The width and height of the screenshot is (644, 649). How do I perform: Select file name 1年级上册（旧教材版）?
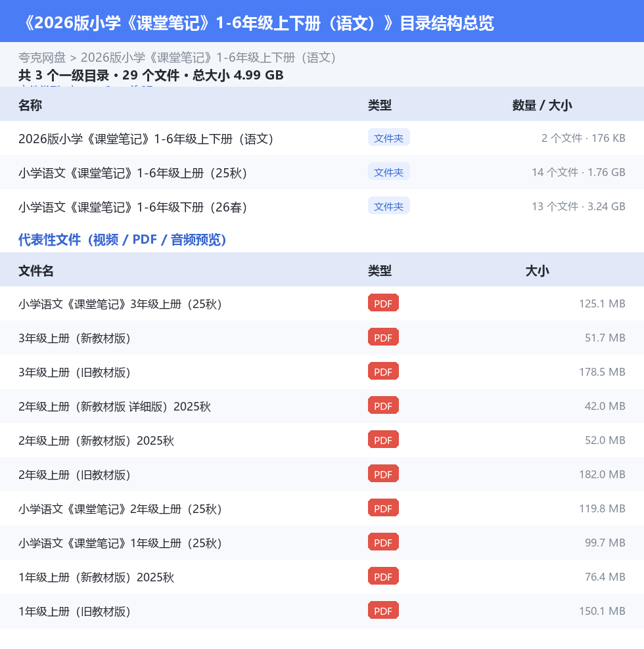click(x=74, y=612)
